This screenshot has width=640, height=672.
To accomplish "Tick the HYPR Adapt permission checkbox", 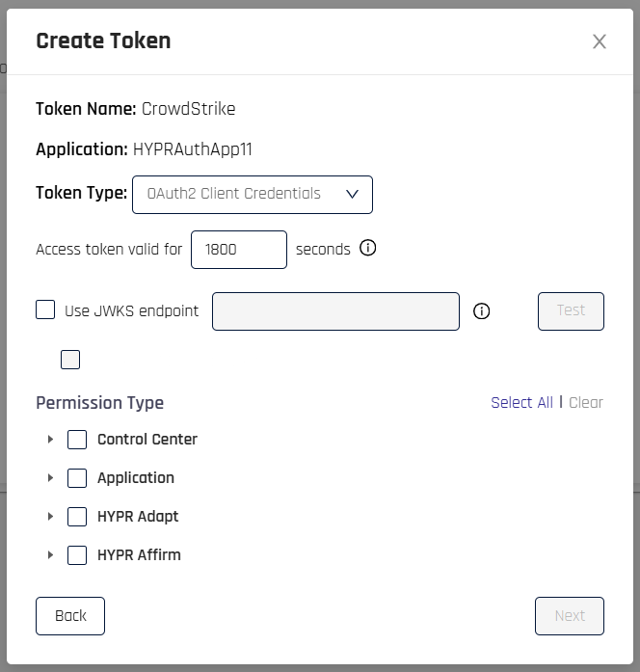I will (x=77, y=517).
